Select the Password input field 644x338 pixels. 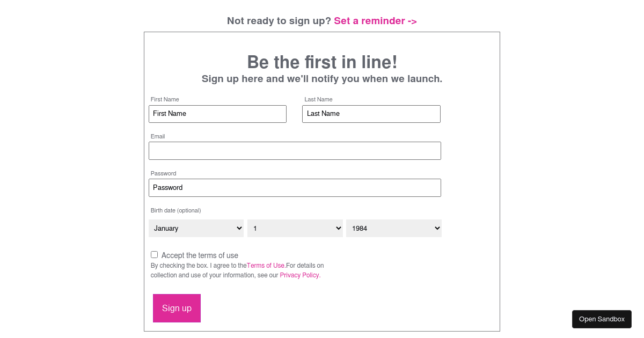[x=295, y=187]
